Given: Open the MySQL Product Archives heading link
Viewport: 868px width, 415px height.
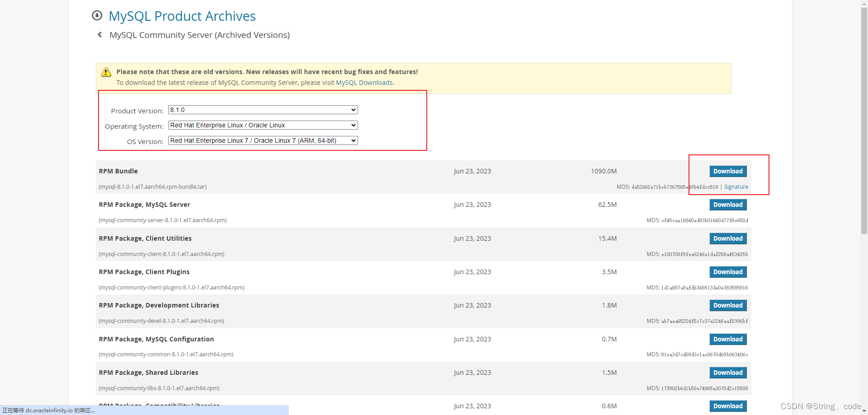Looking at the screenshot, I should coord(182,16).
